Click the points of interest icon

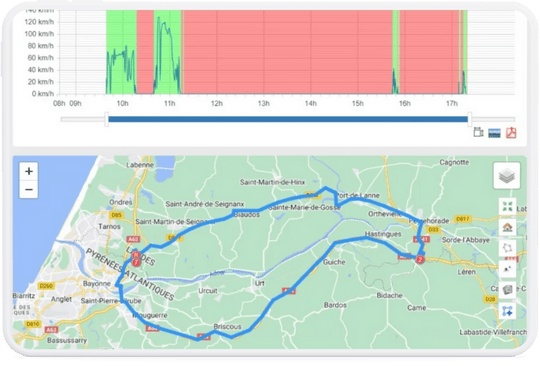point(507,269)
